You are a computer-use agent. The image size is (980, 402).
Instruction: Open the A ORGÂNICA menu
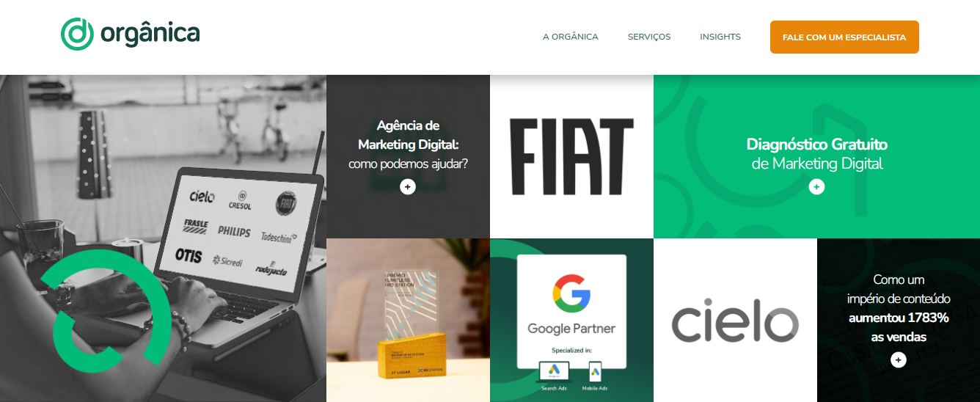point(571,37)
